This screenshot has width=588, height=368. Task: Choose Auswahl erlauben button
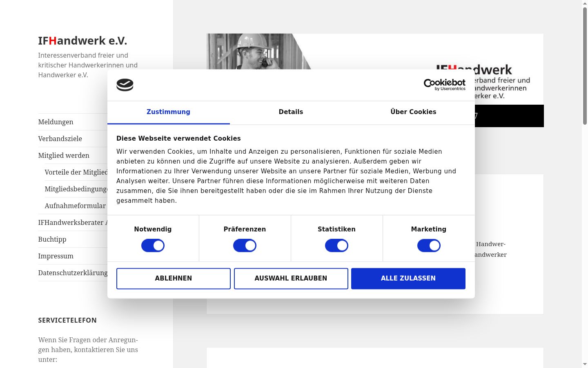coord(291,278)
